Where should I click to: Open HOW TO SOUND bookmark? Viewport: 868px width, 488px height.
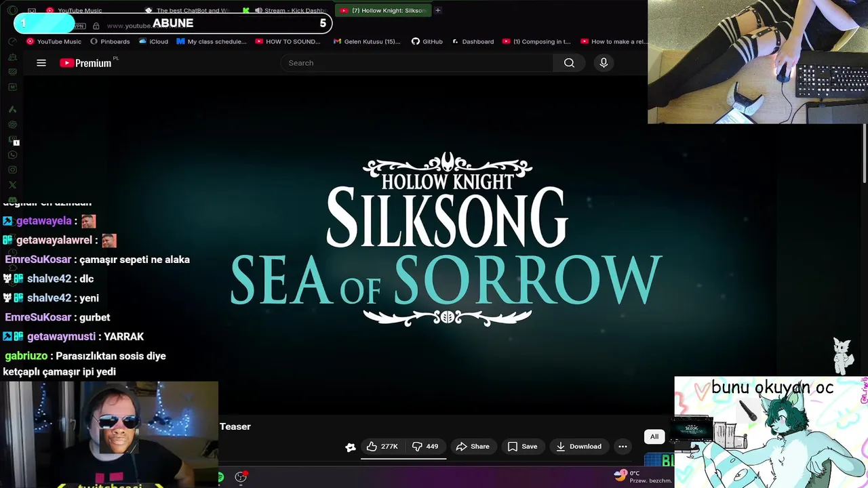[288, 41]
